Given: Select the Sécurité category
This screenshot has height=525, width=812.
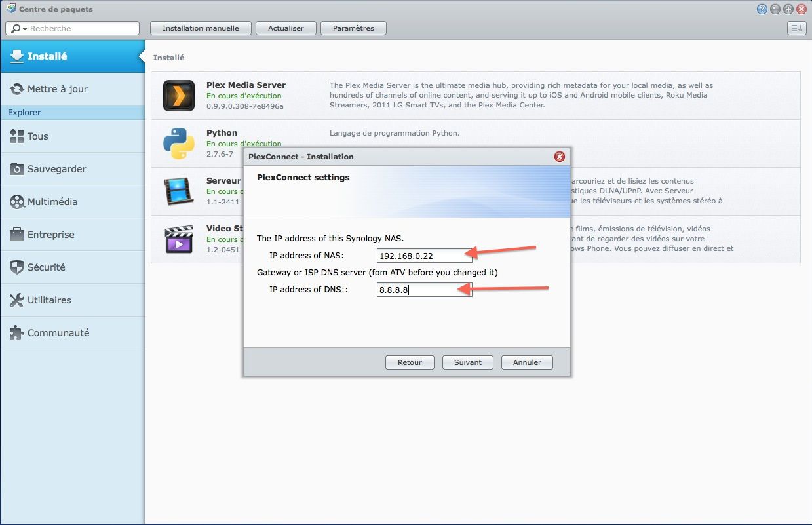Looking at the screenshot, I should [x=73, y=267].
